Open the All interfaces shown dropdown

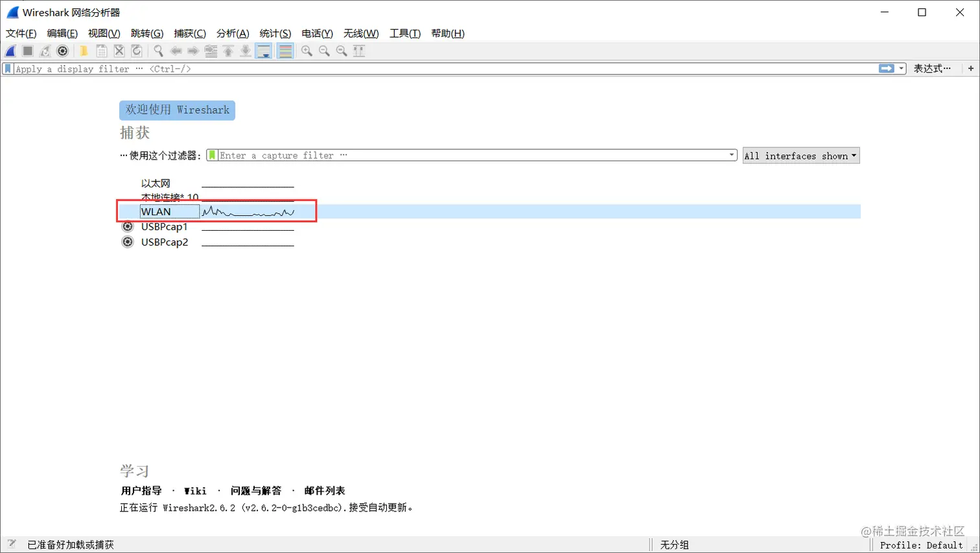click(x=801, y=156)
